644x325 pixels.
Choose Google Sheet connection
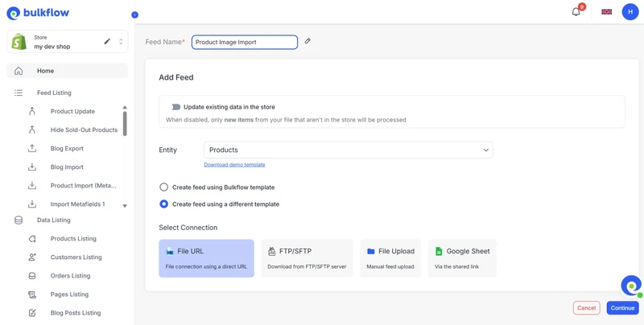click(462, 258)
